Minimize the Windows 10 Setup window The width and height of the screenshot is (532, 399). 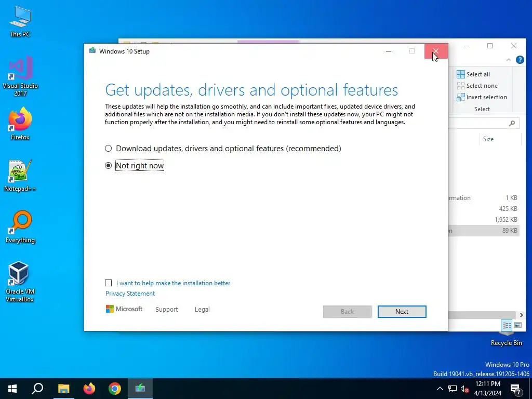tap(389, 51)
